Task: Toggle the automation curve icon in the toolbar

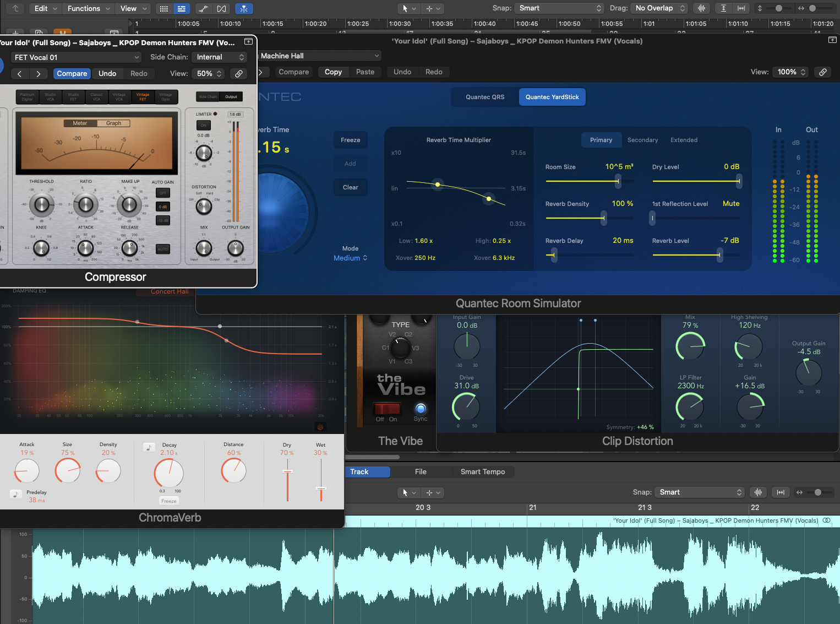Action: click(x=203, y=9)
